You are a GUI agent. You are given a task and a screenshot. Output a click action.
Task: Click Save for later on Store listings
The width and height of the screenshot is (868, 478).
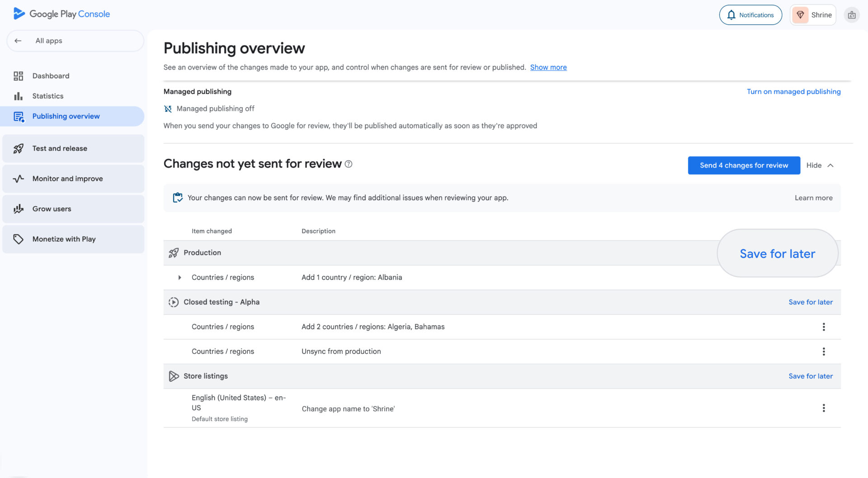(810, 376)
